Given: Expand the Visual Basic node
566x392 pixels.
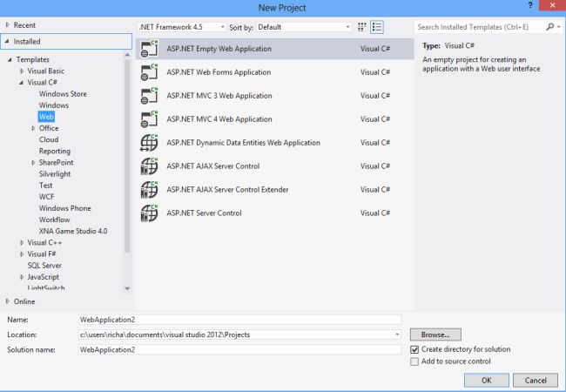Looking at the screenshot, I should 22,71.
